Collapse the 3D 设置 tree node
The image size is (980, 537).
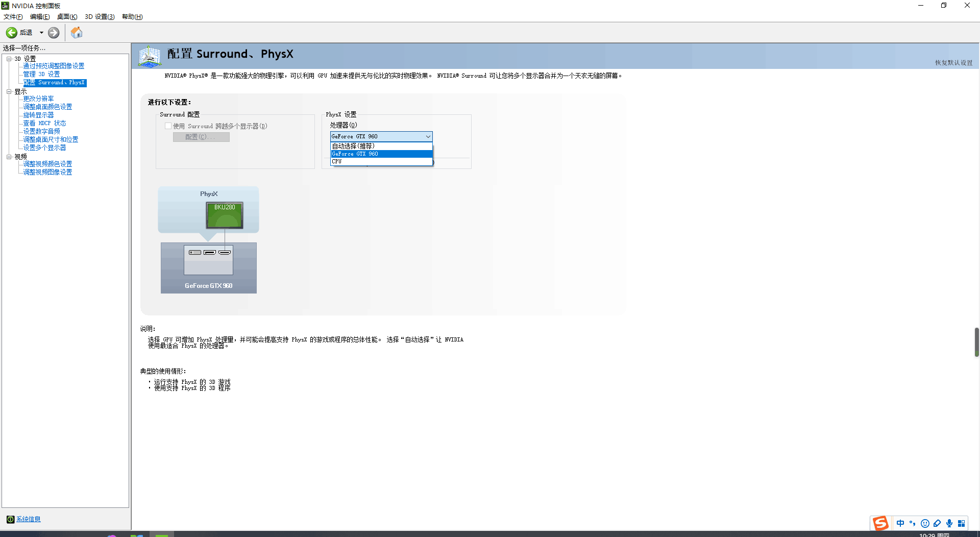tap(9, 59)
